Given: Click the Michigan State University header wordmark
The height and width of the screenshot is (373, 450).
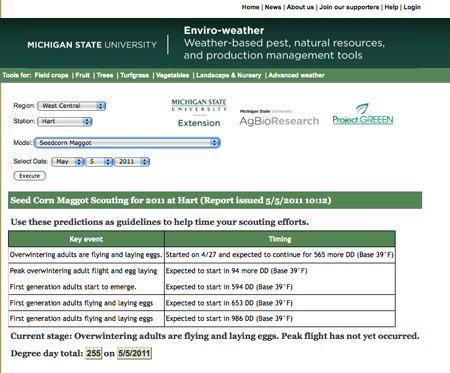Looking at the screenshot, I should click(92, 45).
